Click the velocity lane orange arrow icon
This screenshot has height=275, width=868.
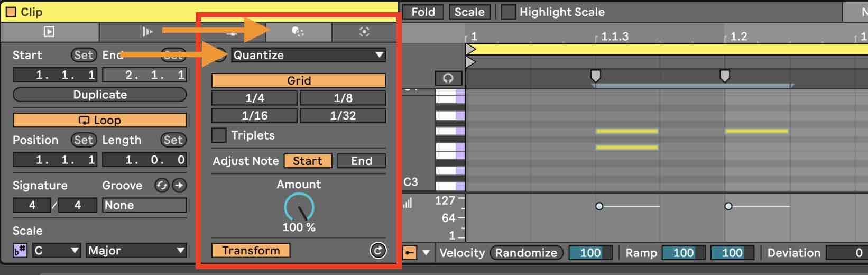coord(410,253)
